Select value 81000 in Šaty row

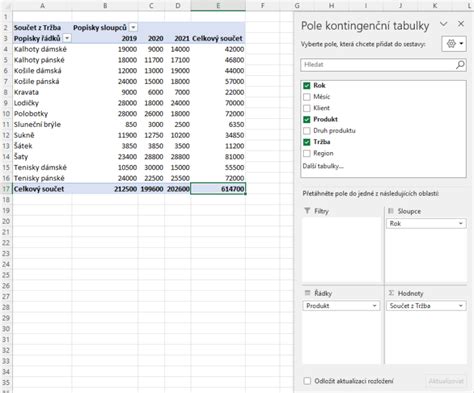click(x=218, y=157)
